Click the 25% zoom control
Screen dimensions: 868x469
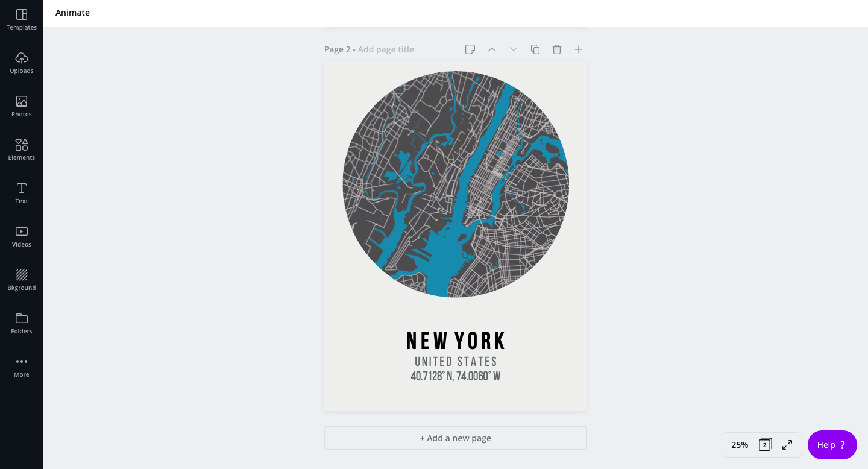point(740,445)
